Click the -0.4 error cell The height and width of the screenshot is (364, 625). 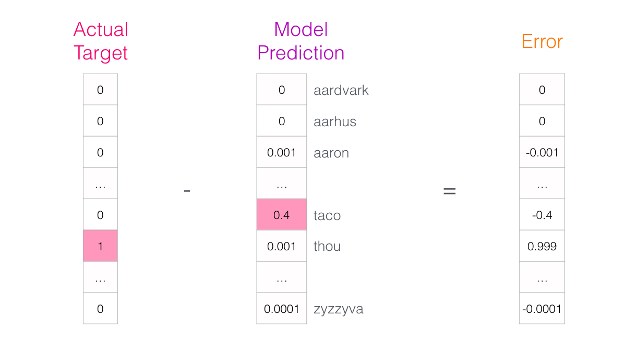542,215
